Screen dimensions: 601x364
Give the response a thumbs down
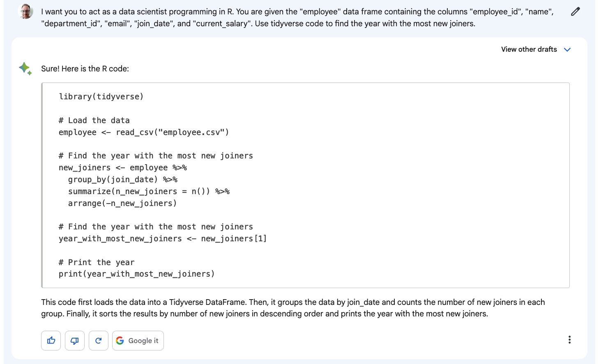coord(75,341)
